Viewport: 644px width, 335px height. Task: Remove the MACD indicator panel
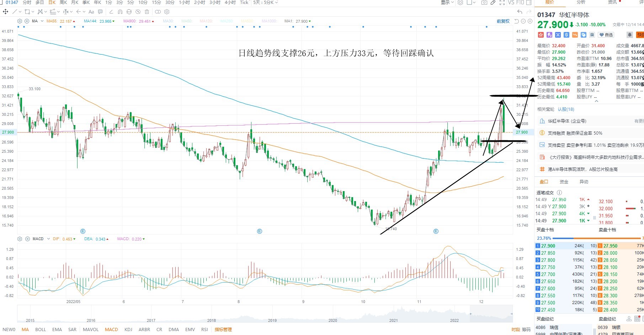pos(27,239)
